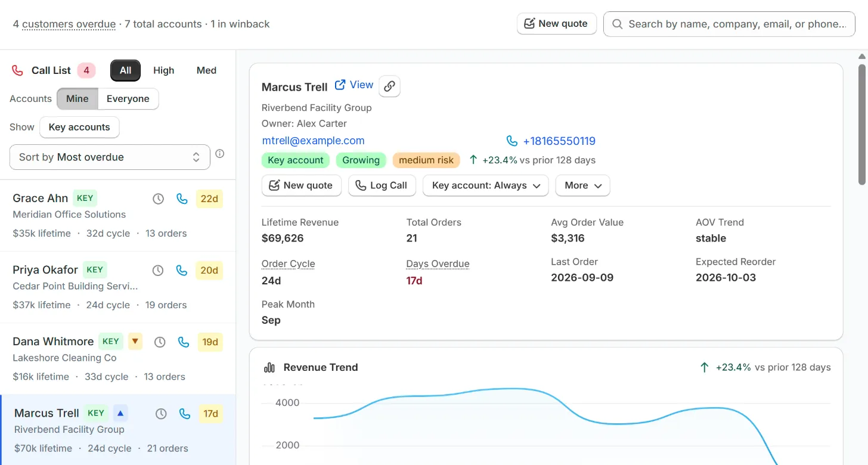Click the phone icon beside +18165550119
This screenshot has width=868, height=465.
[x=511, y=141]
